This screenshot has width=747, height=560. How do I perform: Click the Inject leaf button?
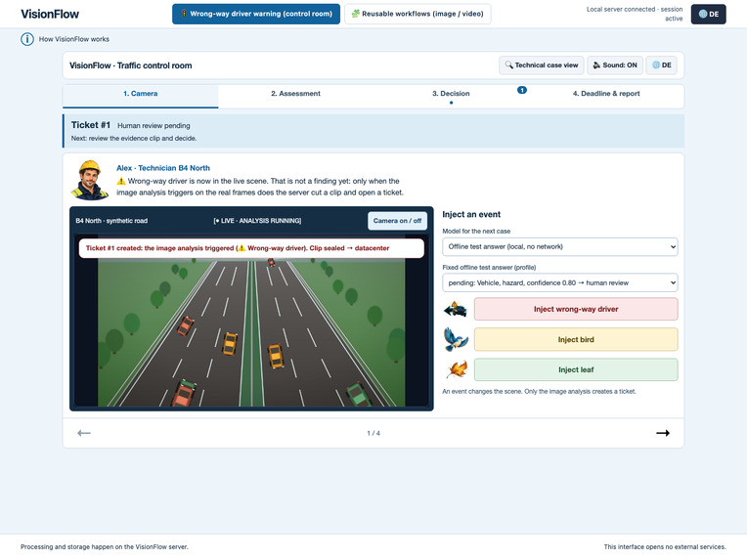[x=576, y=369]
